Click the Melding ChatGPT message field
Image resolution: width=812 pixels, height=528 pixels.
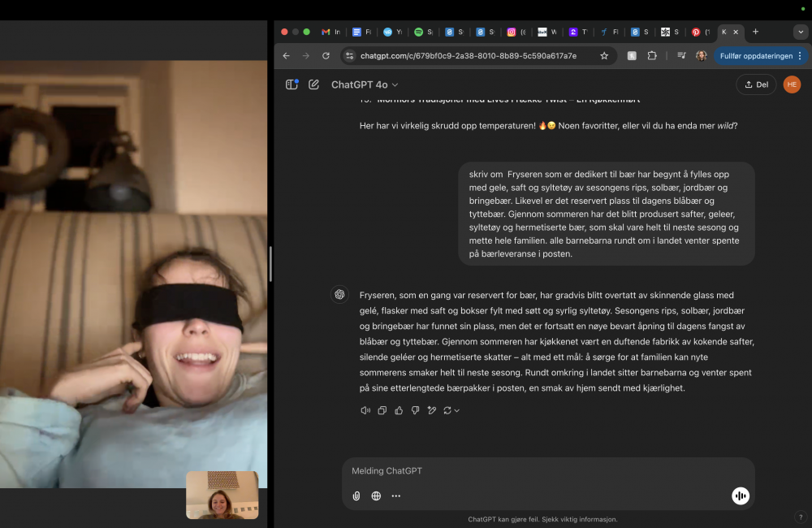pos(548,471)
